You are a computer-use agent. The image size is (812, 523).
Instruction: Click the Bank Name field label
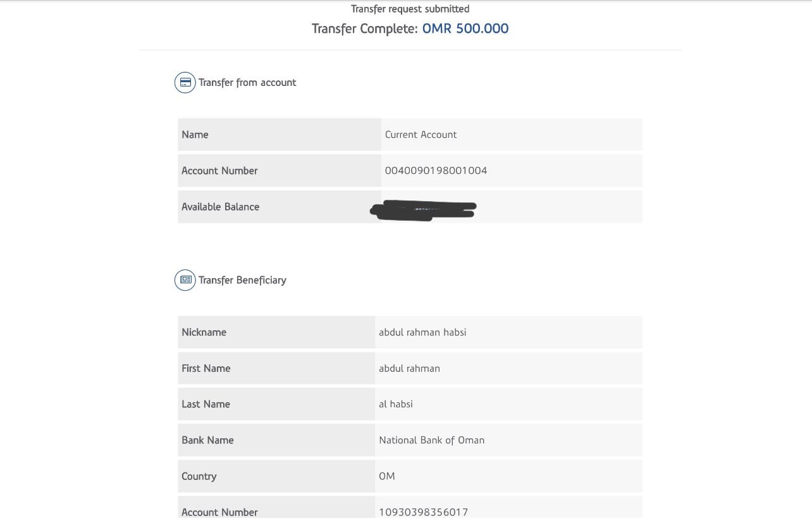click(x=207, y=440)
